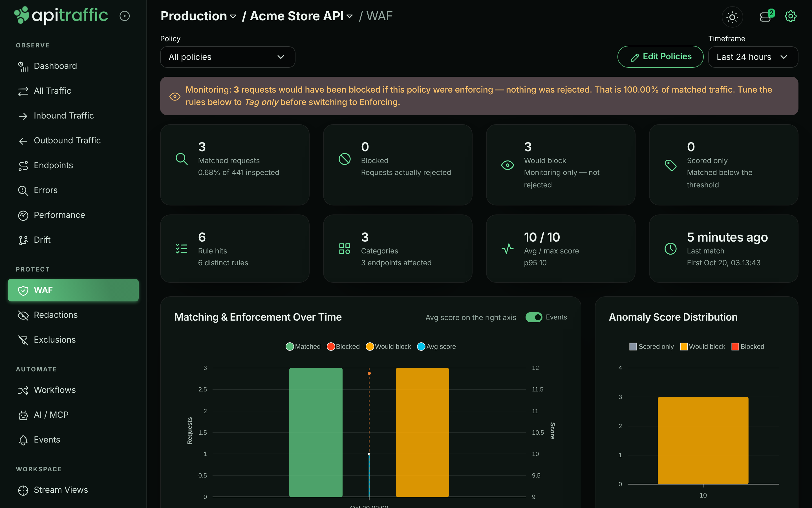Viewport: 812px width, 508px height.
Task: Click the Redactions crossed-eye icon
Action: click(x=23, y=315)
